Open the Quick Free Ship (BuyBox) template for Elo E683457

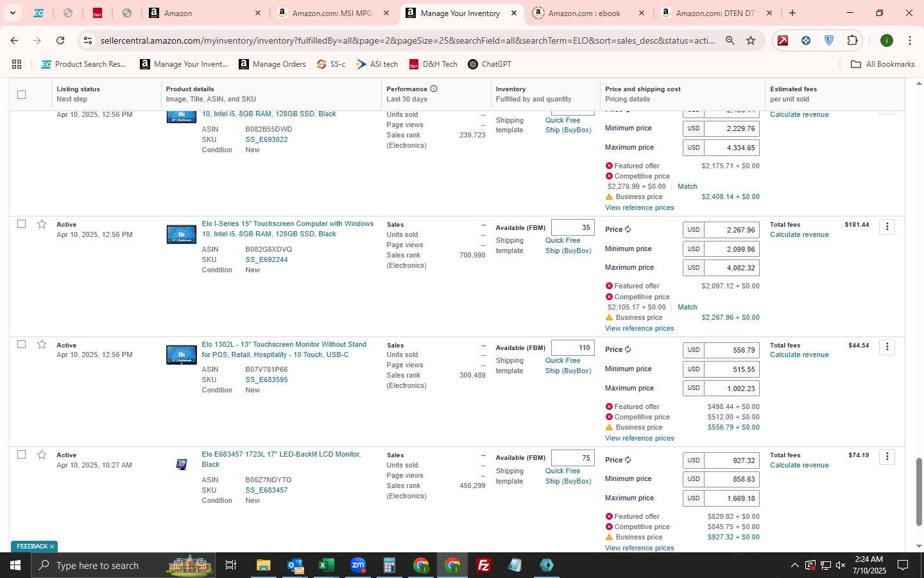568,476
